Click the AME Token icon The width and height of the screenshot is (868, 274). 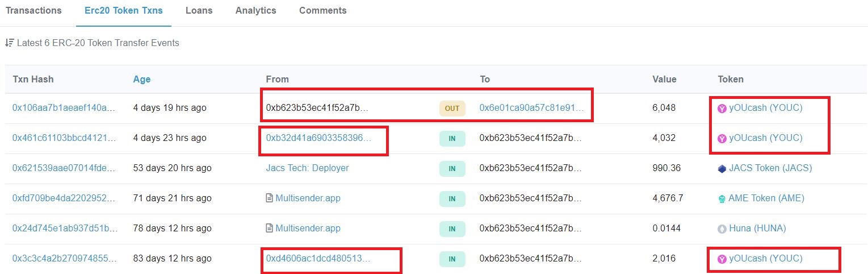point(722,198)
